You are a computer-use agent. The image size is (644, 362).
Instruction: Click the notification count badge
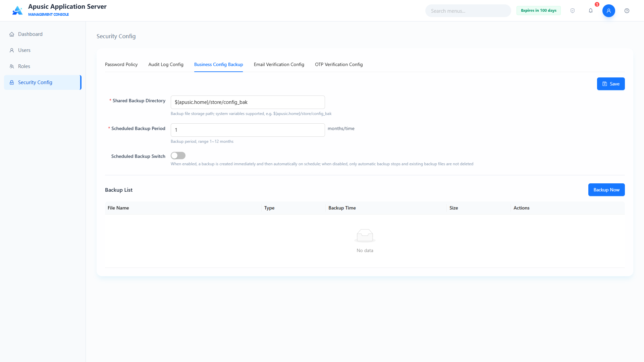tap(597, 4)
